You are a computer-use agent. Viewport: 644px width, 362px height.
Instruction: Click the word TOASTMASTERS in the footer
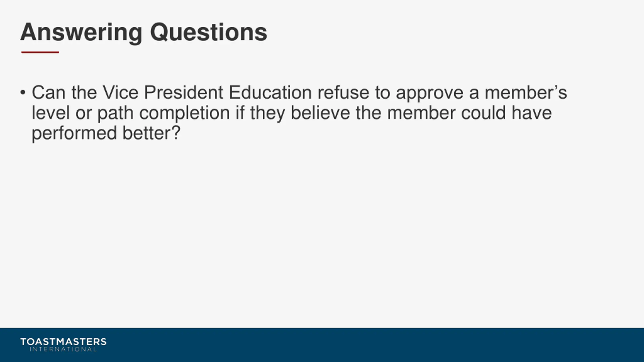63,342
